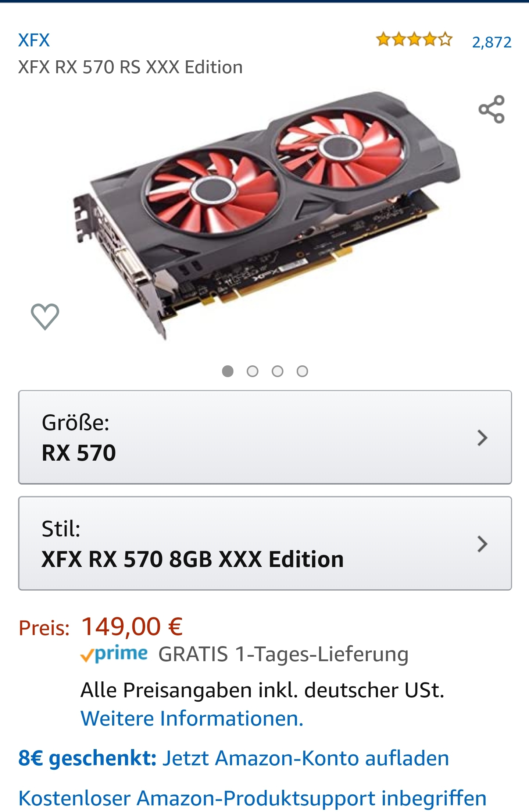Tap the share icon
529x812 pixels.
492,109
